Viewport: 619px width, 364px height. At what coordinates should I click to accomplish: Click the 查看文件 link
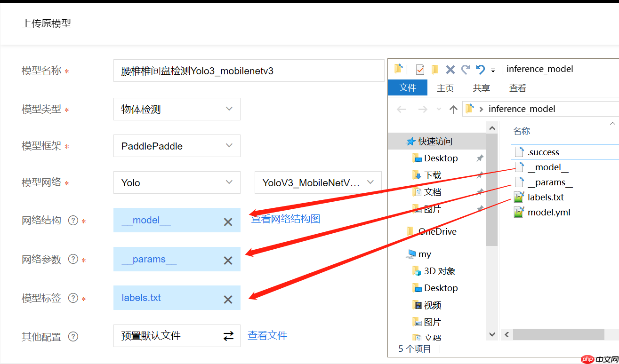point(267,335)
